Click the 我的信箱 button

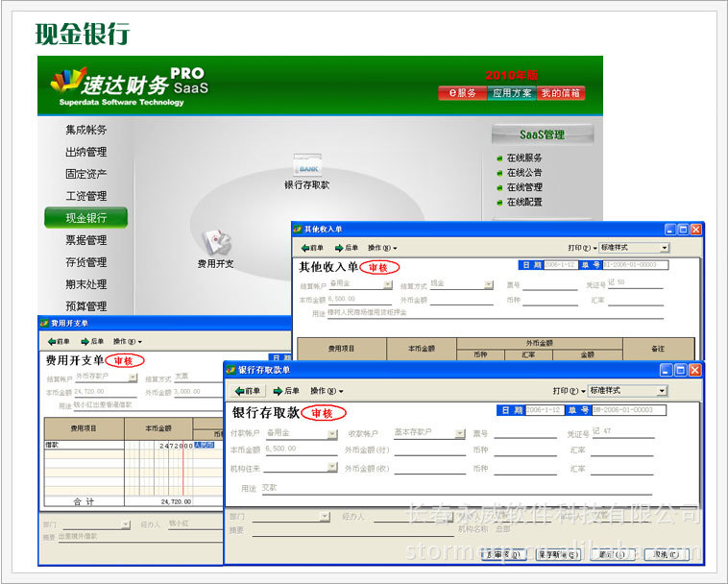(x=561, y=93)
